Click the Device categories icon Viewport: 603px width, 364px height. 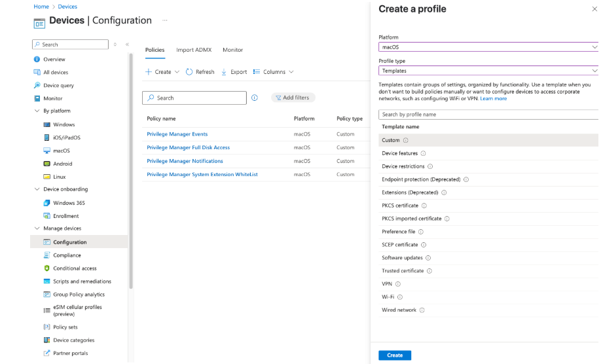point(47,340)
